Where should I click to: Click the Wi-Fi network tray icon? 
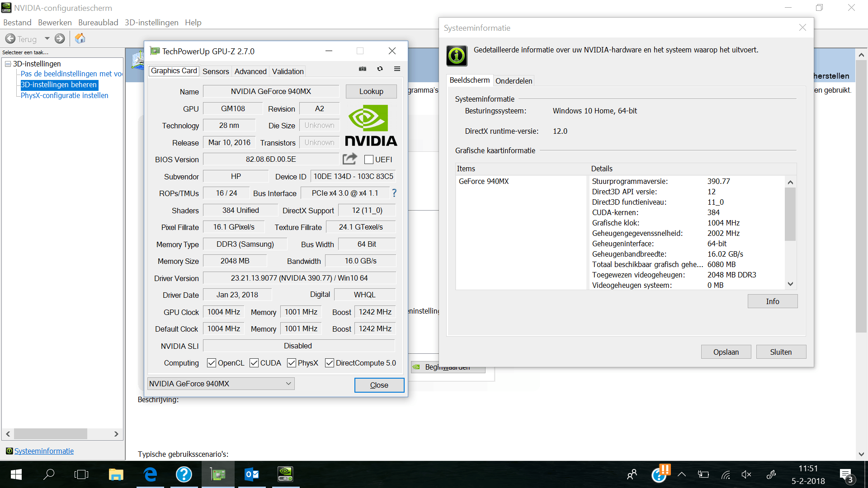click(x=726, y=474)
